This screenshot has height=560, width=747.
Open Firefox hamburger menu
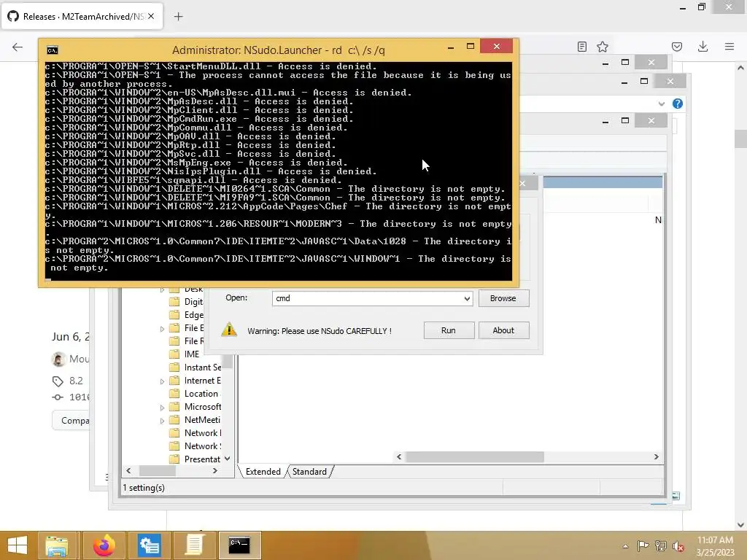(729, 47)
